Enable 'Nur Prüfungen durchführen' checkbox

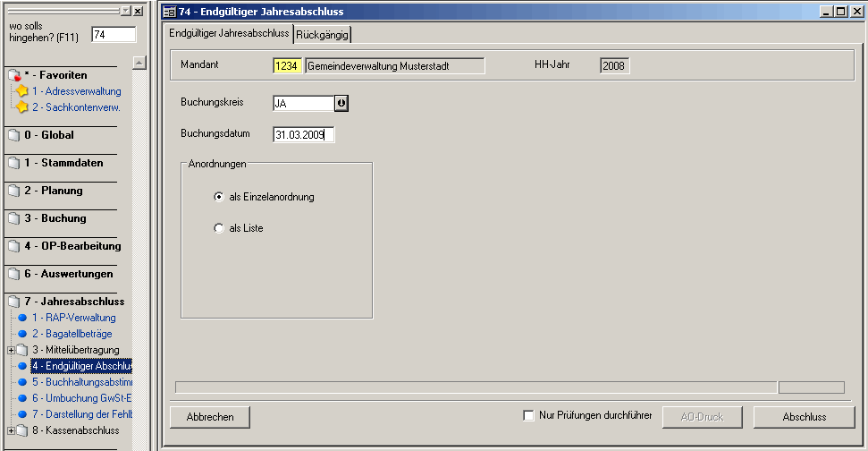click(x=528, y=416)
